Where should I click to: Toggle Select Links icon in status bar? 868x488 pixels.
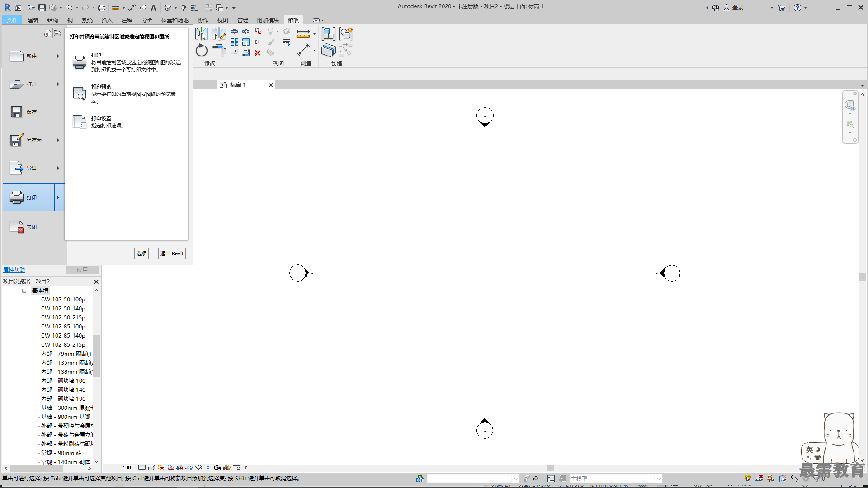[747, 479]
